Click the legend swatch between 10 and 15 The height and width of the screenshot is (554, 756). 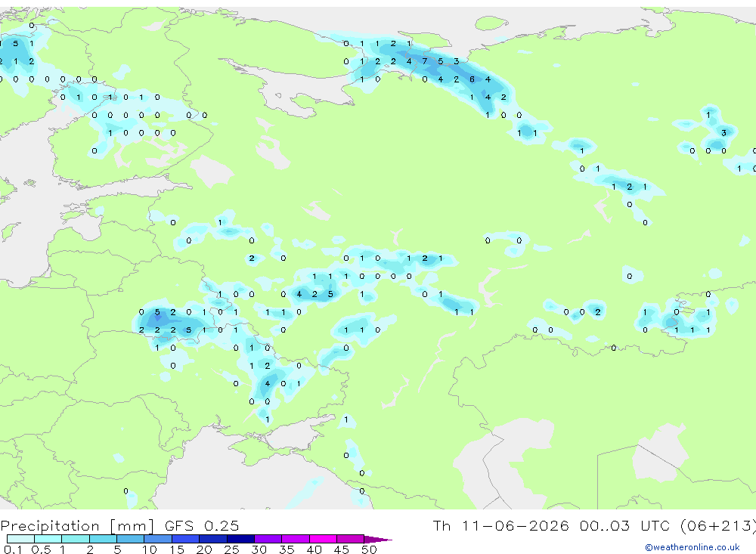click(x=158, y=539)
